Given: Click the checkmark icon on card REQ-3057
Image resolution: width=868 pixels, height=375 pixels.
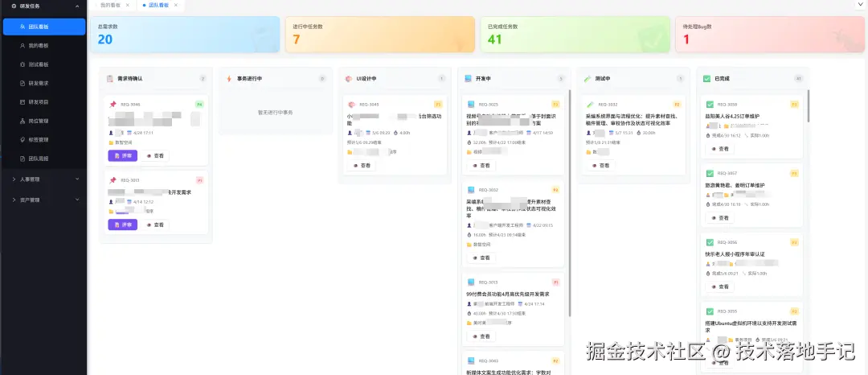Looking at the screenshot, I should (710, 173).
